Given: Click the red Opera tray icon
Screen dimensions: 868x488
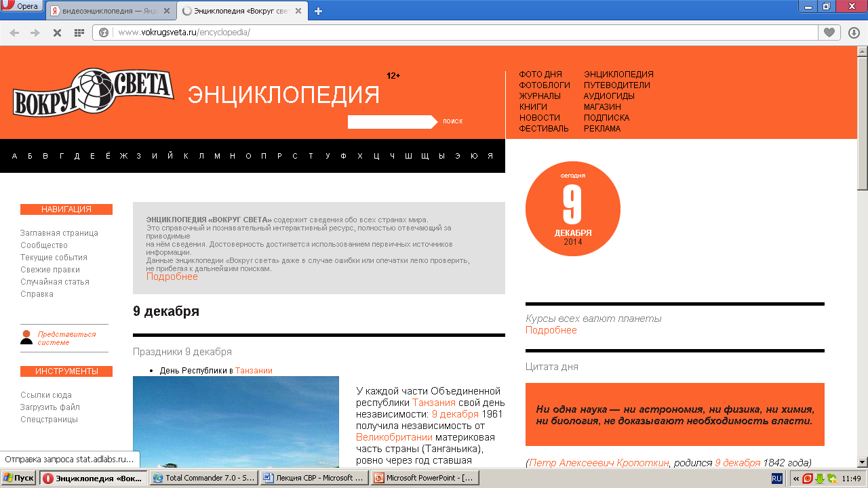Looking at the screenshot, I should click(x=808, y=479).
